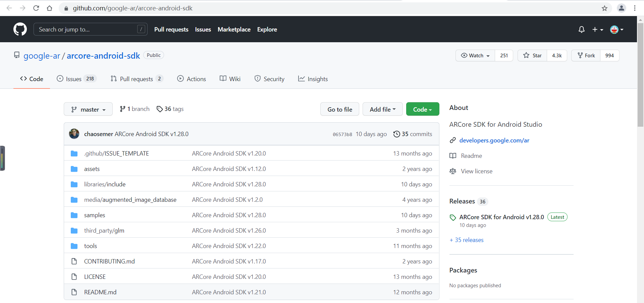Viewport: 644px width, 303px height.
Task: Open the Pull requests repository tab
Action: click(x=137, y=79)
